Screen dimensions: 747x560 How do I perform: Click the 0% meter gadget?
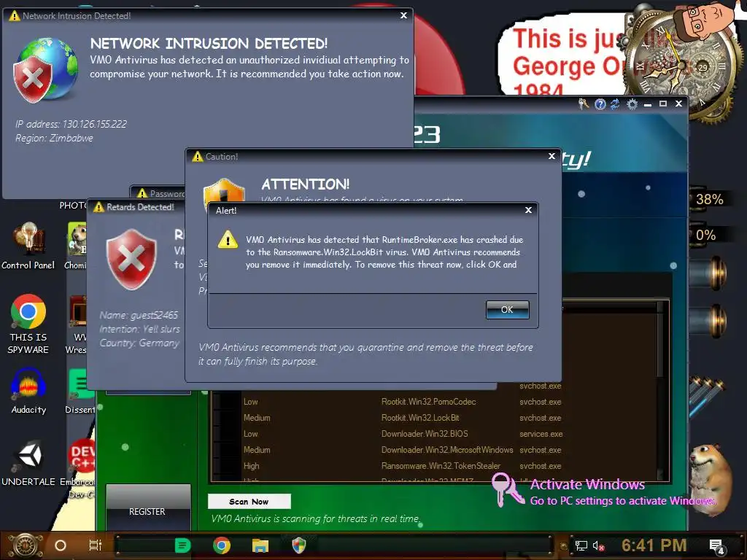click(x=705, y=236)
